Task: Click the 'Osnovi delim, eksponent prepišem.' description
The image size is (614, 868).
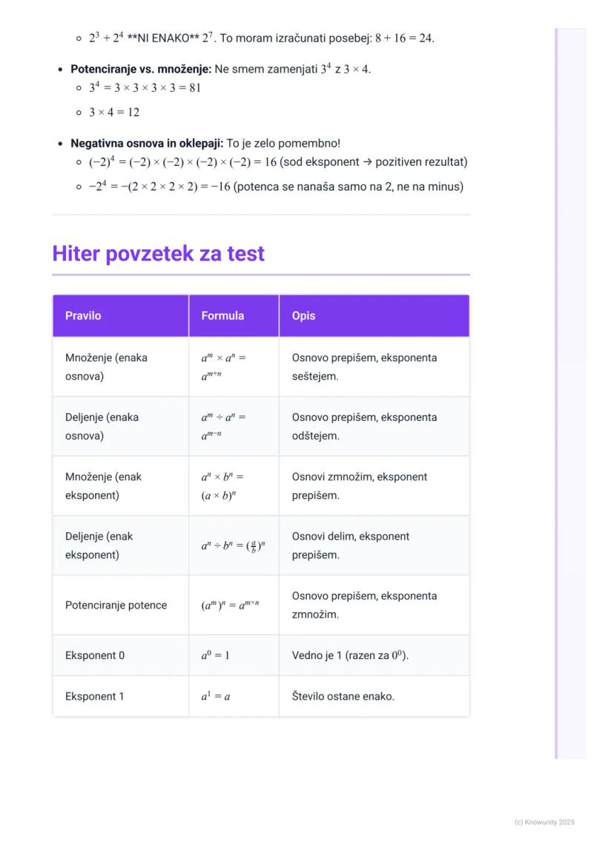Action: point(350,546)
